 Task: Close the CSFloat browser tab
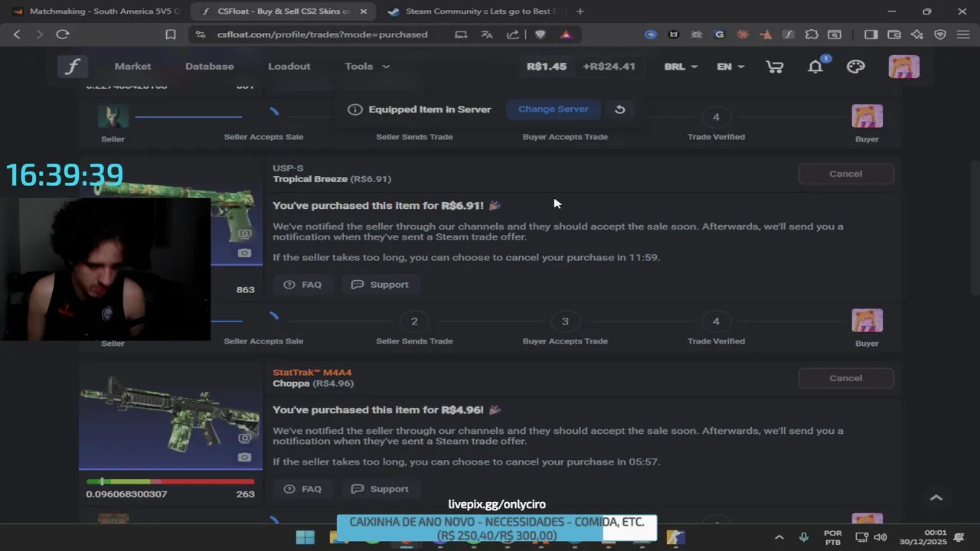[x=364, y=11]
